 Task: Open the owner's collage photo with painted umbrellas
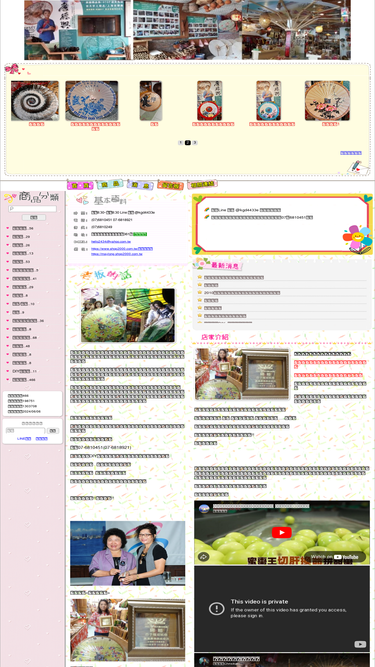point(128,315)
